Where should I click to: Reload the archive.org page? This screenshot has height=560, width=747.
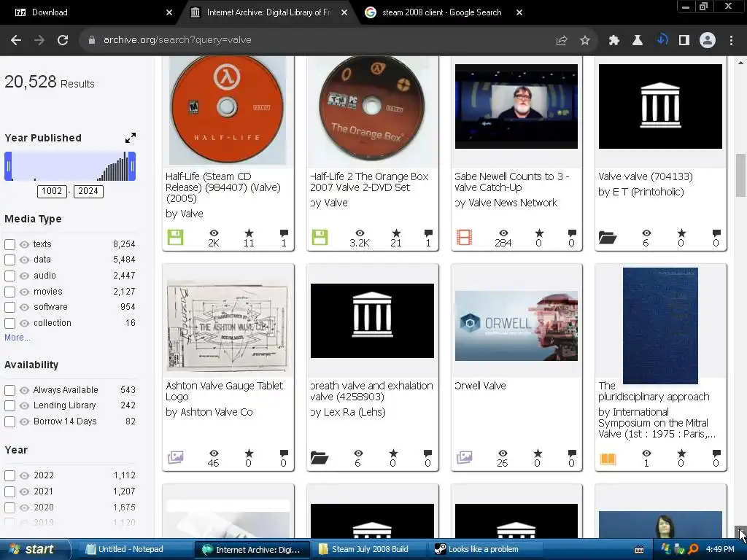tap(63, 40)
